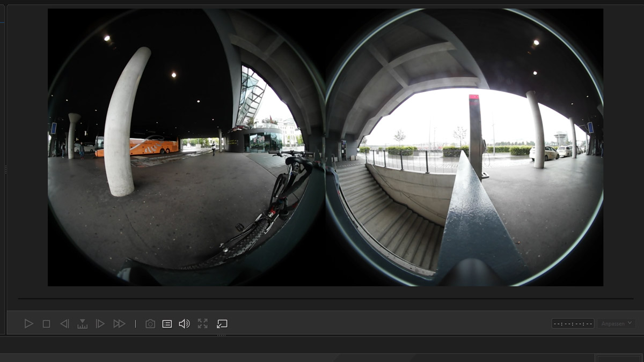Click the dotted resize grip below the toolbar

coord(221,336)
